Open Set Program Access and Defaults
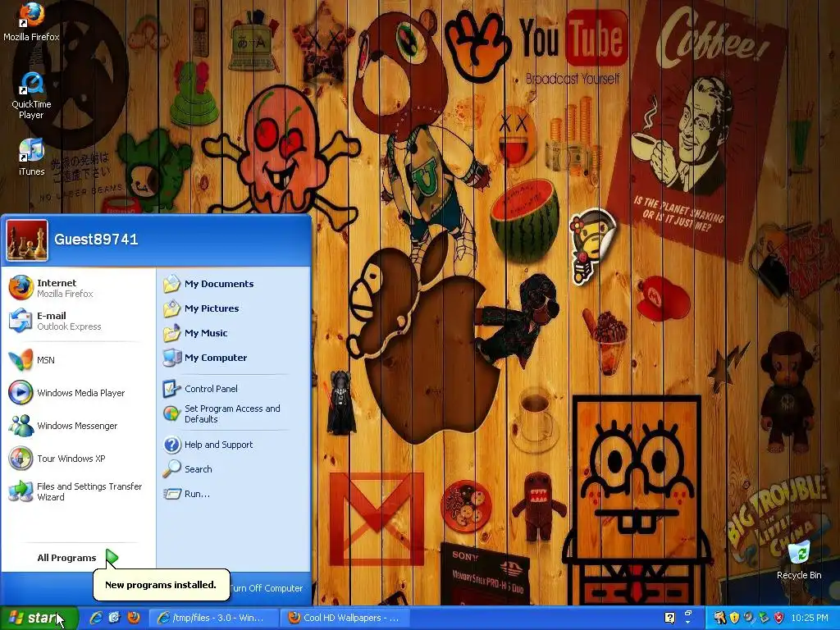 tap(234, 413)
